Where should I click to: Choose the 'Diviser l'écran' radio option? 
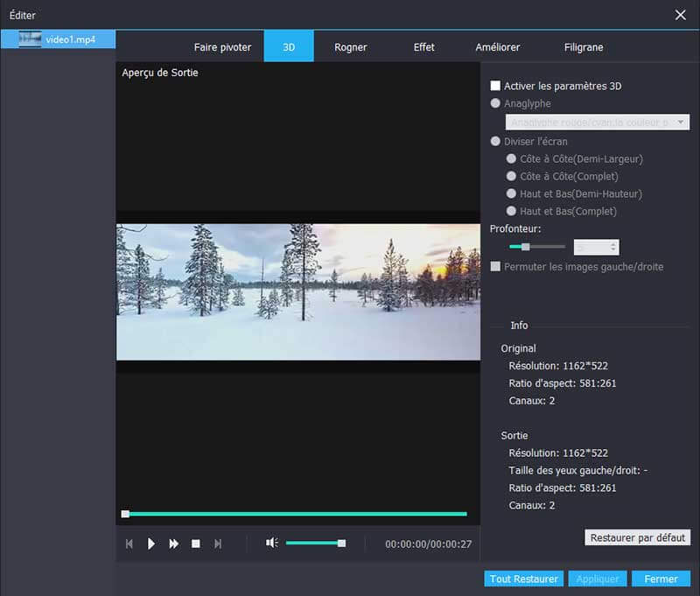point(496,141)
